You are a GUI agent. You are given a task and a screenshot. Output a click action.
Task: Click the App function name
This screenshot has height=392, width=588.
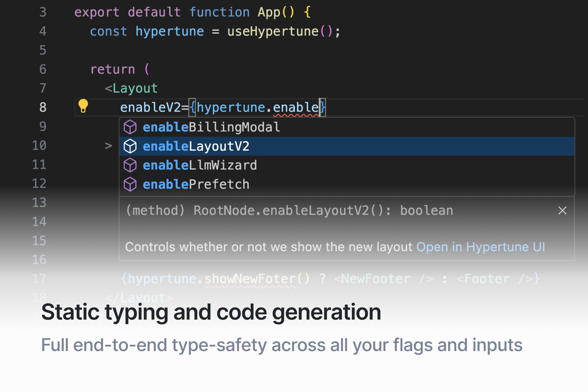coord(269,12)
